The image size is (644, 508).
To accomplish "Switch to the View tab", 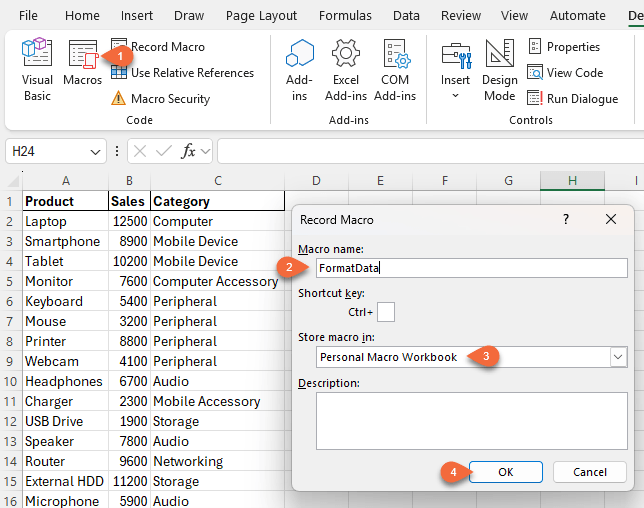I will (514, 16).
